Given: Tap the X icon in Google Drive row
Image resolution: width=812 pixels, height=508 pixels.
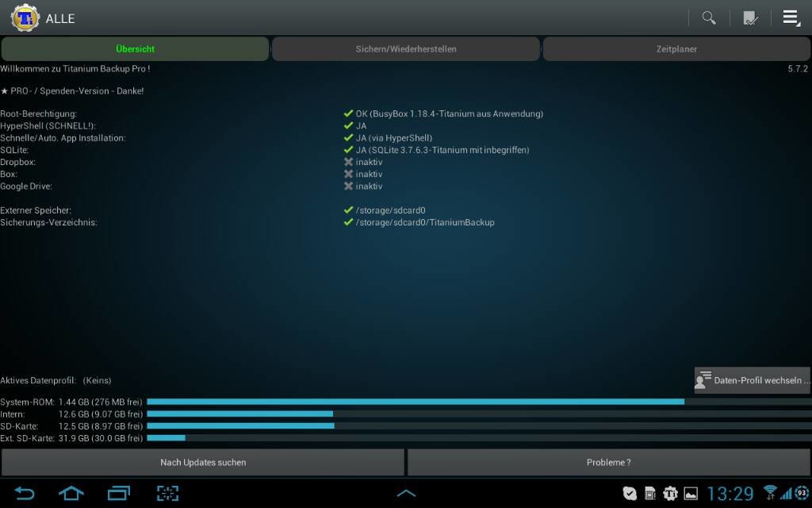Looking at the screenshot, I should 349,186.
